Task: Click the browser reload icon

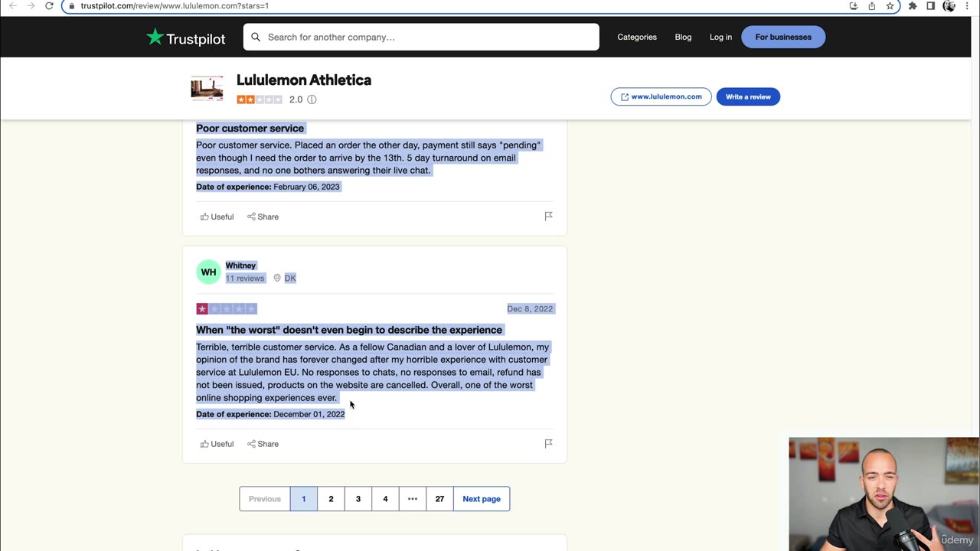Action: [49, 5]
